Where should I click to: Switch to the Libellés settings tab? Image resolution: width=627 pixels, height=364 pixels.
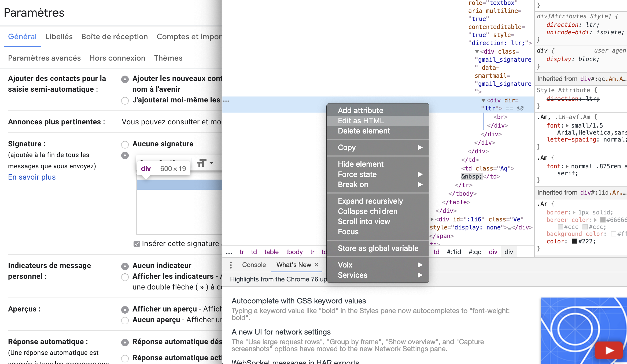[x=59, y=37]
